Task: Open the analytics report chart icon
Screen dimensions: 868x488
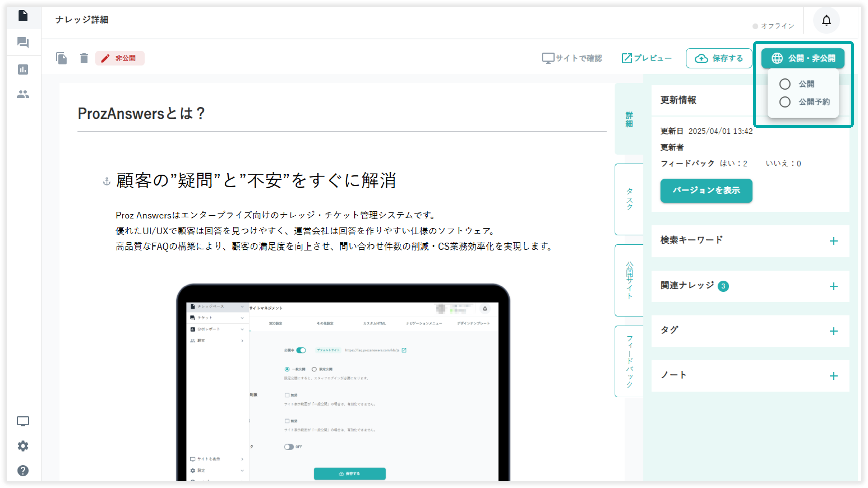Action: click(x=23, y=70)
